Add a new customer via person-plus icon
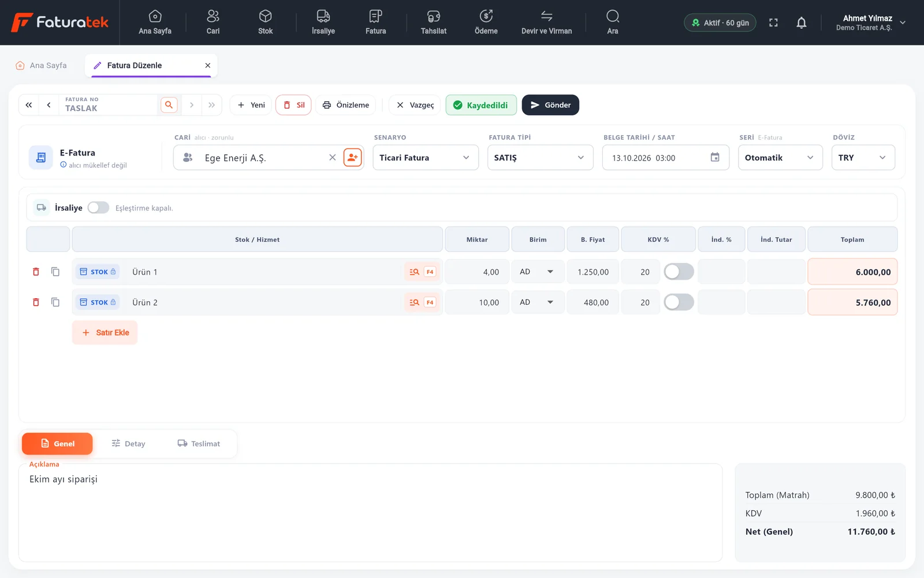 (352, 157)
